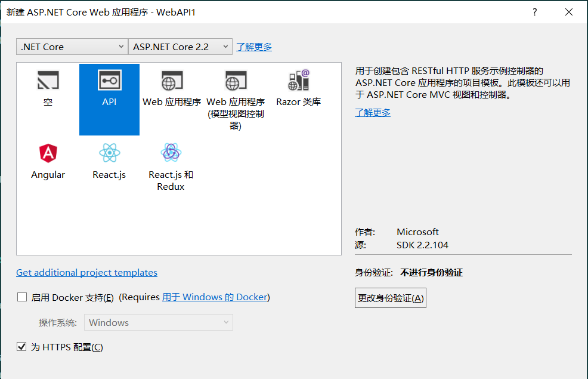The width and height of the screenshot is (588, 379).
Task: Choose the Web 应用程序 template icon
Action: [172, 81]
